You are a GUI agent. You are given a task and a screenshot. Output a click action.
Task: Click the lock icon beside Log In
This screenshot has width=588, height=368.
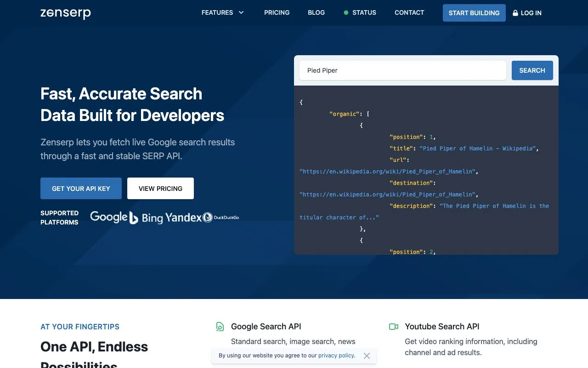(x=515, y=13)
